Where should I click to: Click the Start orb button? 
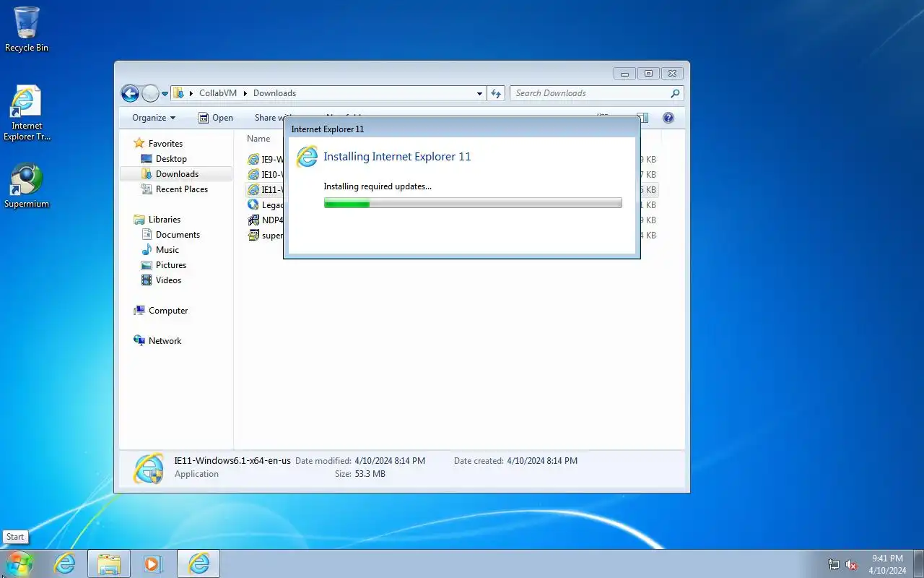[x=19, y=564]
